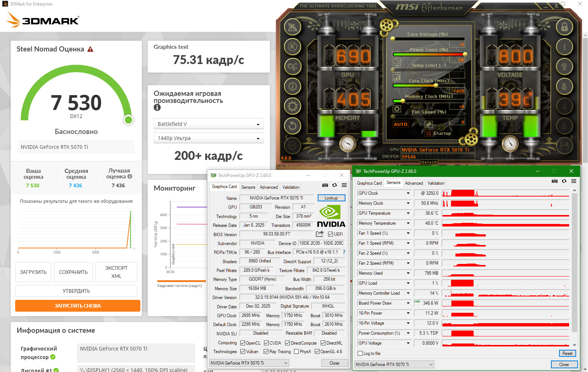Toggle the OpenCL checkbox in GPU-Z
The image size is (588, 372).
[243, 343]
